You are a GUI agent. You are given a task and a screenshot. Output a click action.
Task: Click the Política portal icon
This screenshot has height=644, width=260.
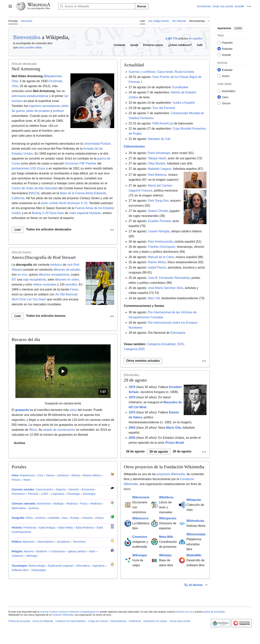(112, 541)
